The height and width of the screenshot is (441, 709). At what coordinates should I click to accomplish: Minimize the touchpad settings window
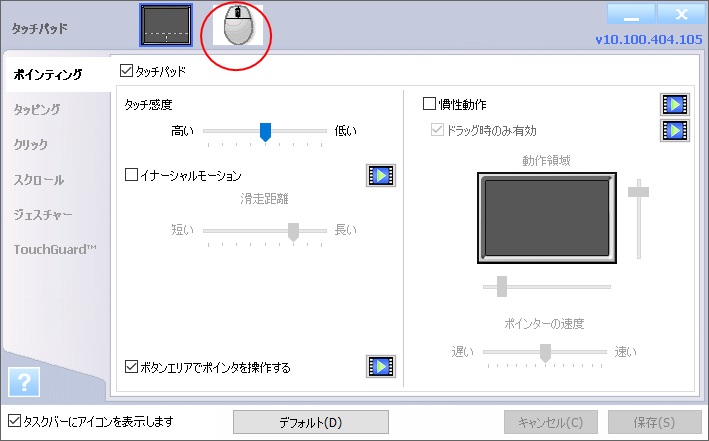click(632, 15)
